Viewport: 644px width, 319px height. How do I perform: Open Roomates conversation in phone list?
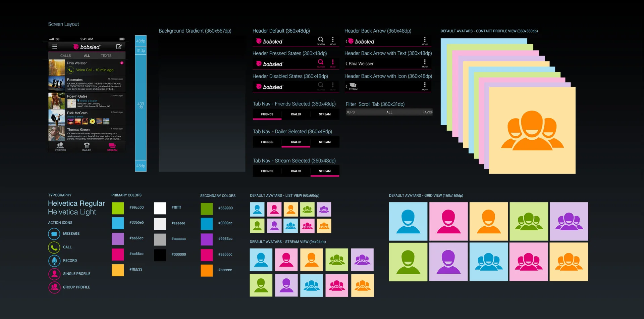87,84
